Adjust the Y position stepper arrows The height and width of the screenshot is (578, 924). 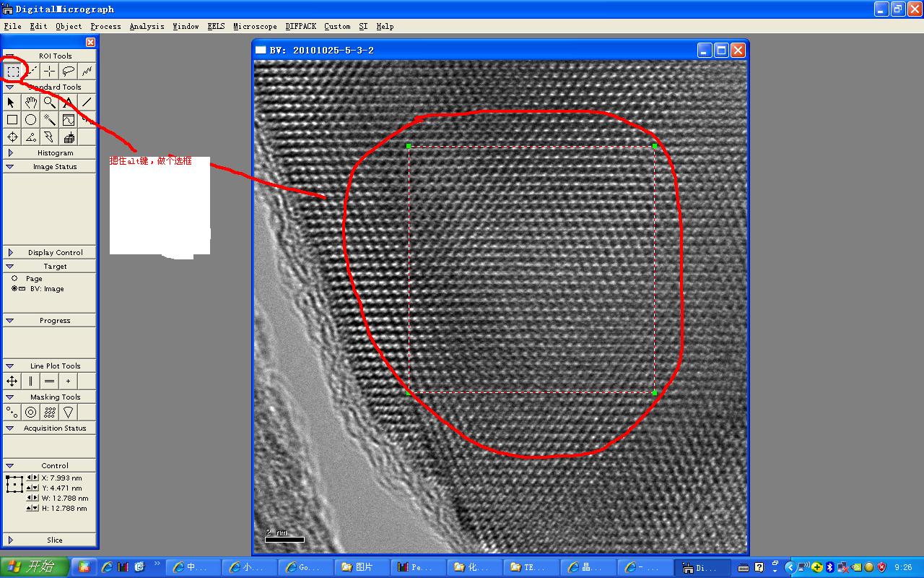click(33, 488)
